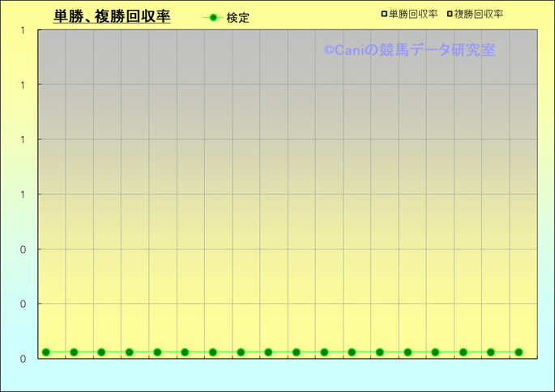Select the first leftmost green data point
Screen dimensions: 555x392
click(46, 352)
